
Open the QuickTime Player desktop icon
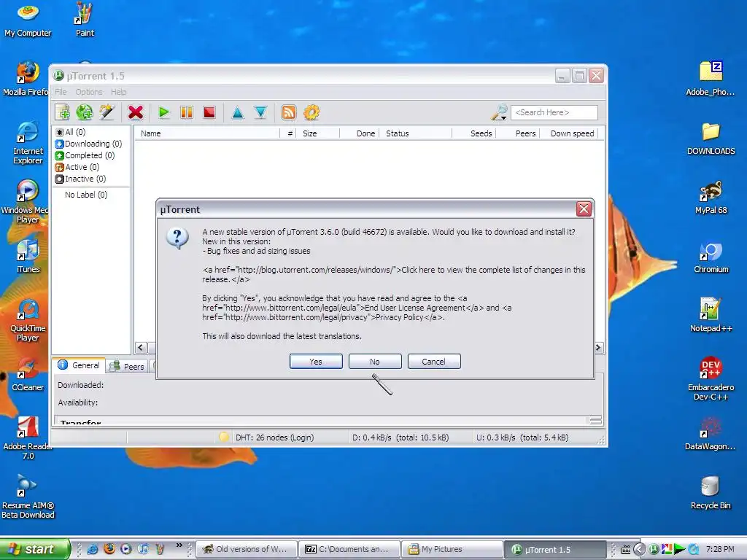28,320
